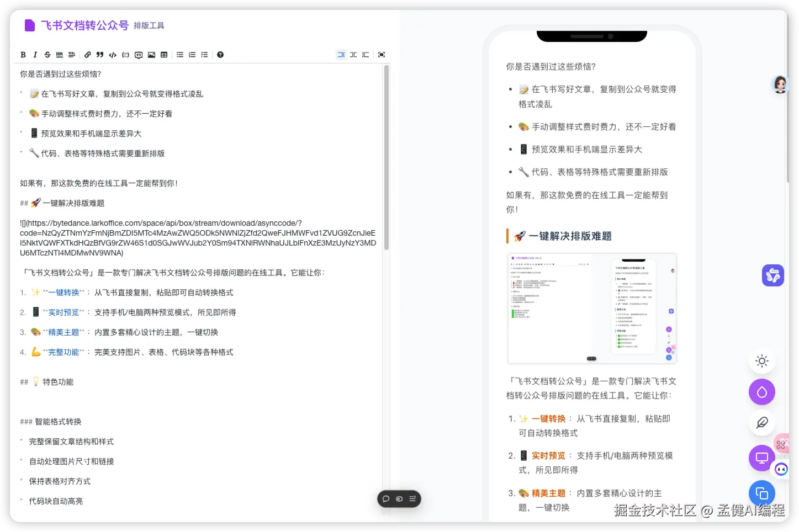Insert a table
The image size is (799, 532).
tap(164, 55)
